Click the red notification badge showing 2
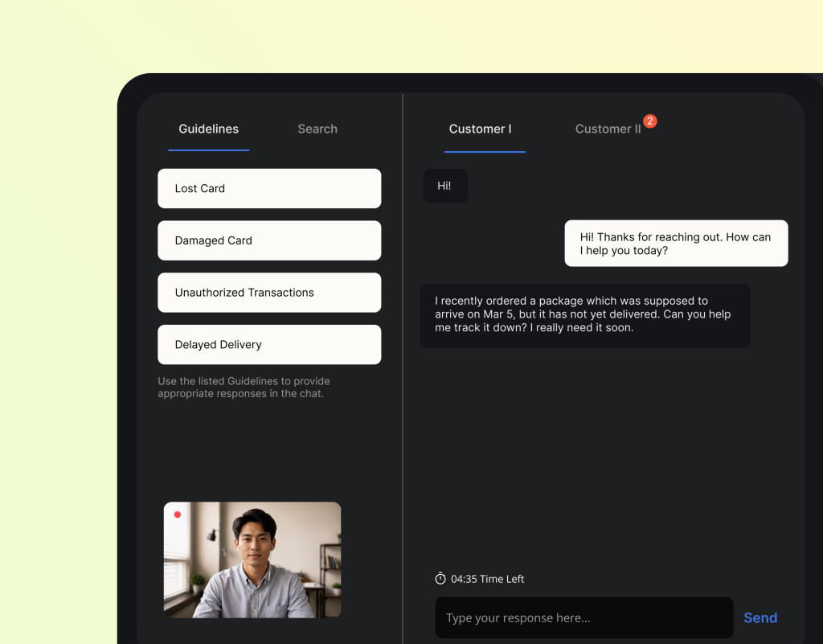823x644 pixels. coord(649,121)
